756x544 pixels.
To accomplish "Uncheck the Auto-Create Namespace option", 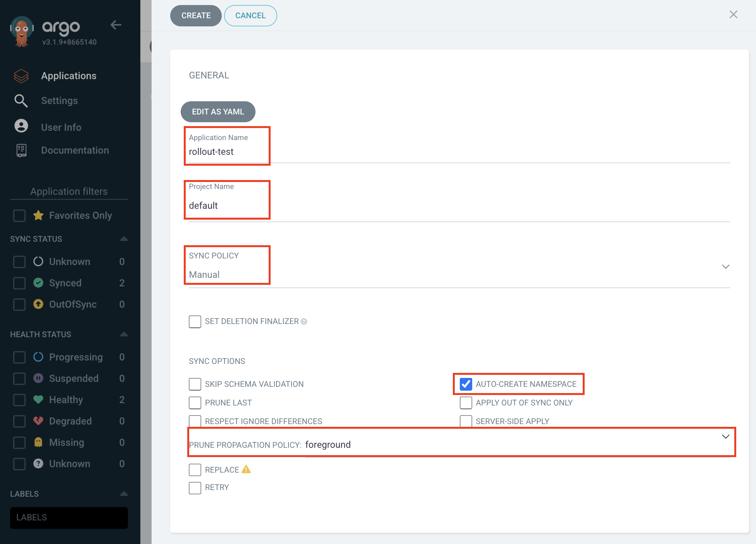I will click(x=466, y=384).
